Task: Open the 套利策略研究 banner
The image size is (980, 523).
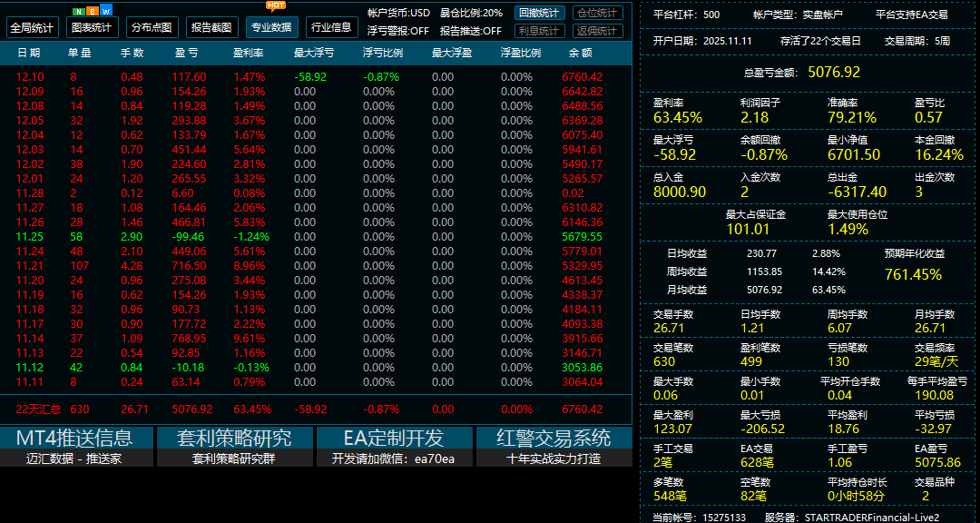Action: click(x=234, y=438)
